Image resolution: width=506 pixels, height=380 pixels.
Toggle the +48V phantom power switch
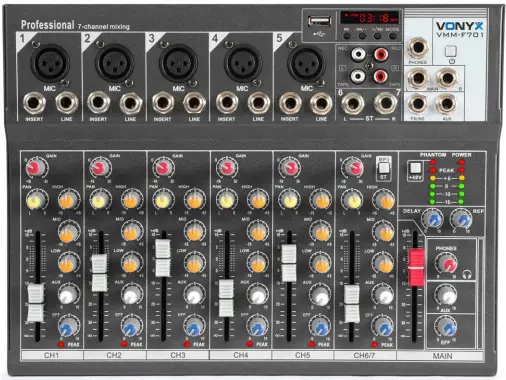415,168
